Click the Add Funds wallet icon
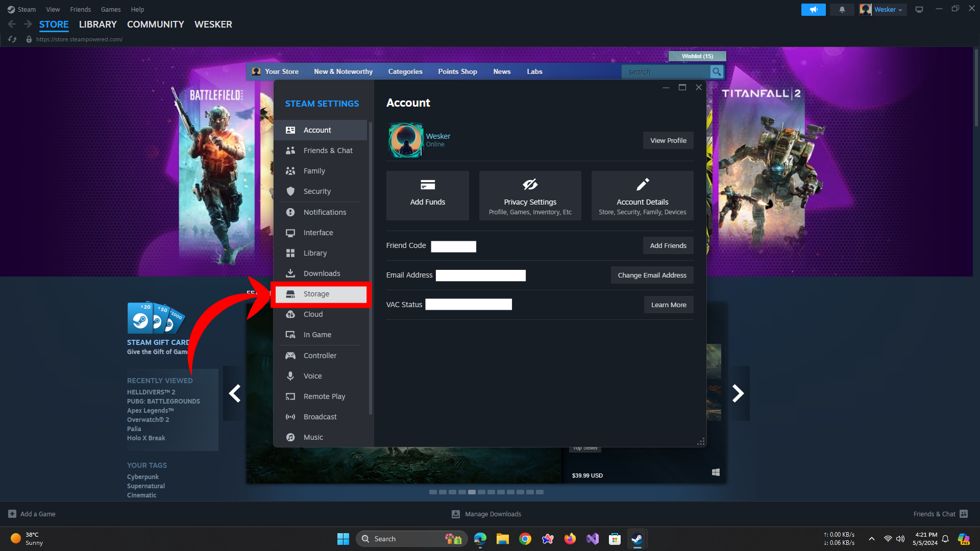This screenshot has width=980, height=551. coord(427,185)
